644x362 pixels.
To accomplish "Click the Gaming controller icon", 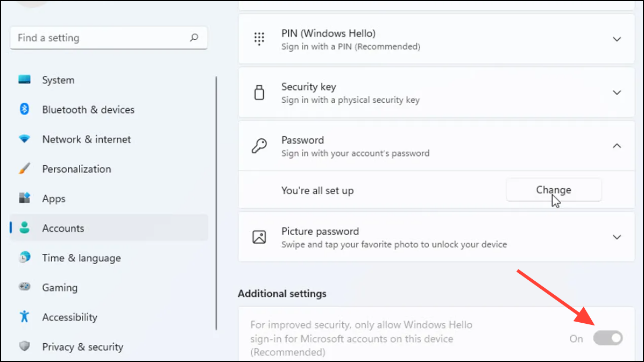I will click(x=25, y=287).
